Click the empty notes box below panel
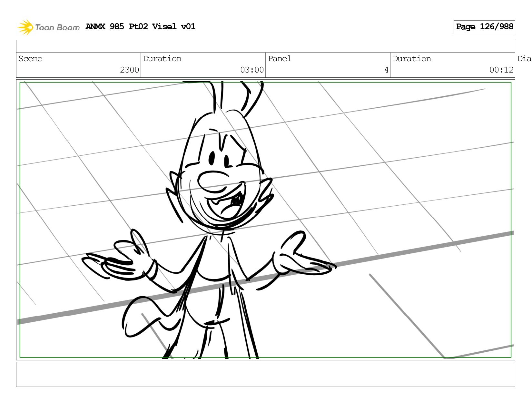This screenshot has height=411, width=532. coord(265,375)
